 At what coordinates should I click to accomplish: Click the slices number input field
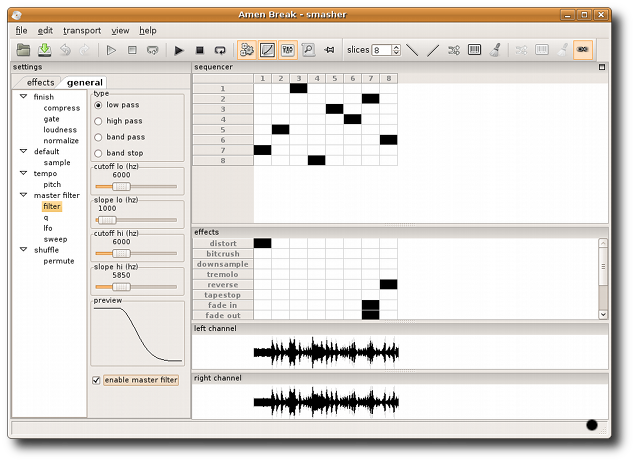pos(382,50)
